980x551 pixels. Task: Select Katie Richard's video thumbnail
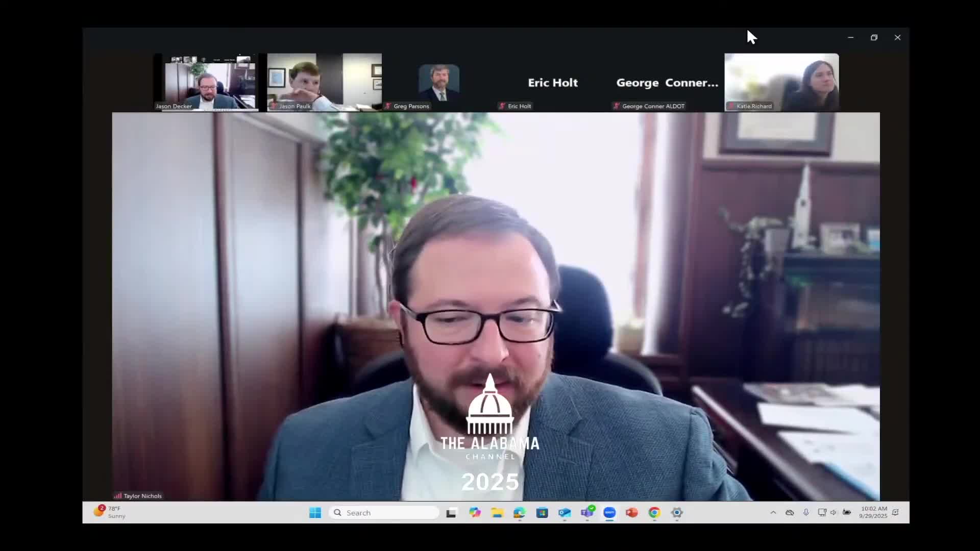pos(781,82)
